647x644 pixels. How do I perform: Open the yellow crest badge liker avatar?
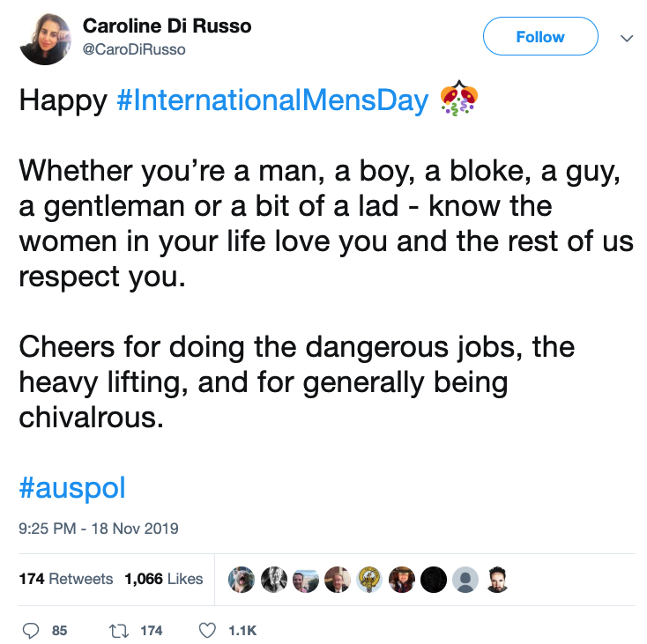click(369, 579)
